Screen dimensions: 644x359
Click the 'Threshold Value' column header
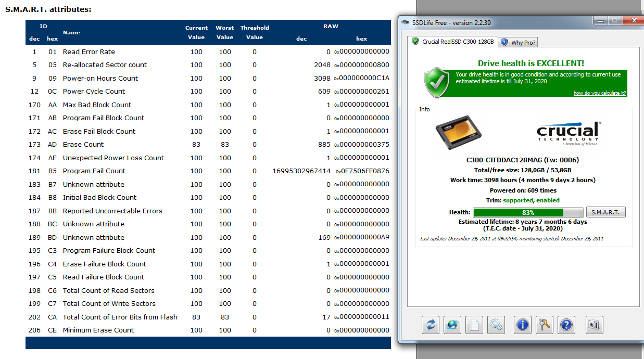255,33
